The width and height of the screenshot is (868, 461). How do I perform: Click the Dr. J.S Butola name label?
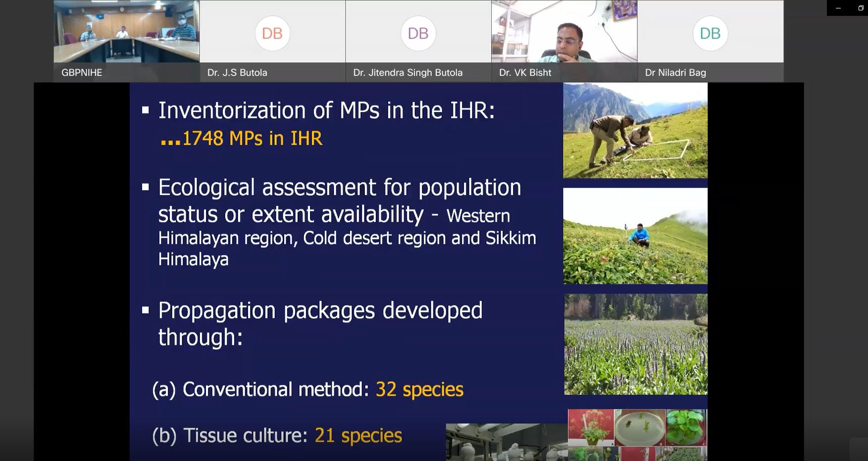(x=237, y=73)
